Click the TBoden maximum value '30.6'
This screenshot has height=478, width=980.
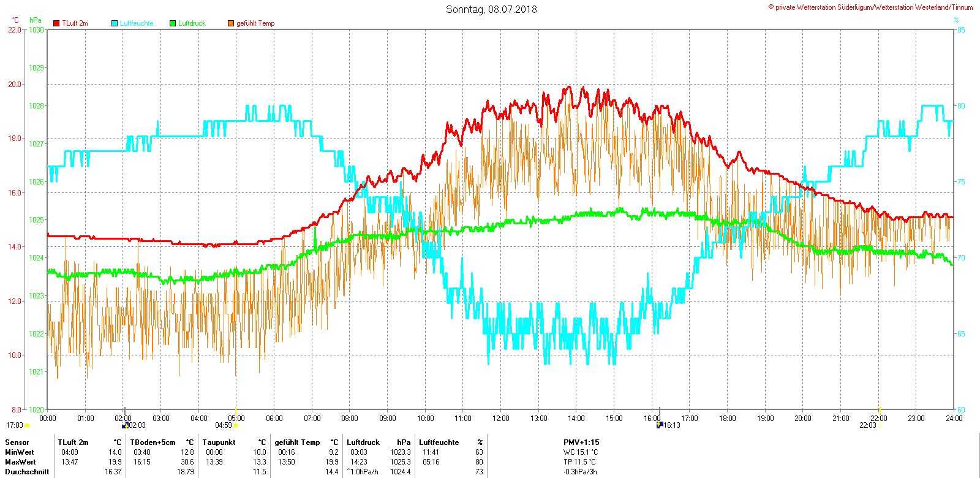[187, 462]
